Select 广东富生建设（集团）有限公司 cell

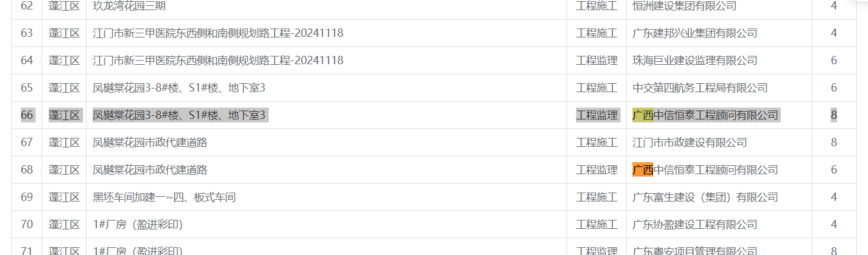718,197
